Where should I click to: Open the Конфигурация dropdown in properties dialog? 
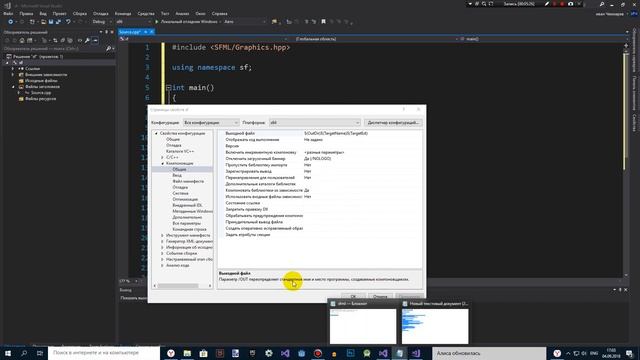[211, 122]
